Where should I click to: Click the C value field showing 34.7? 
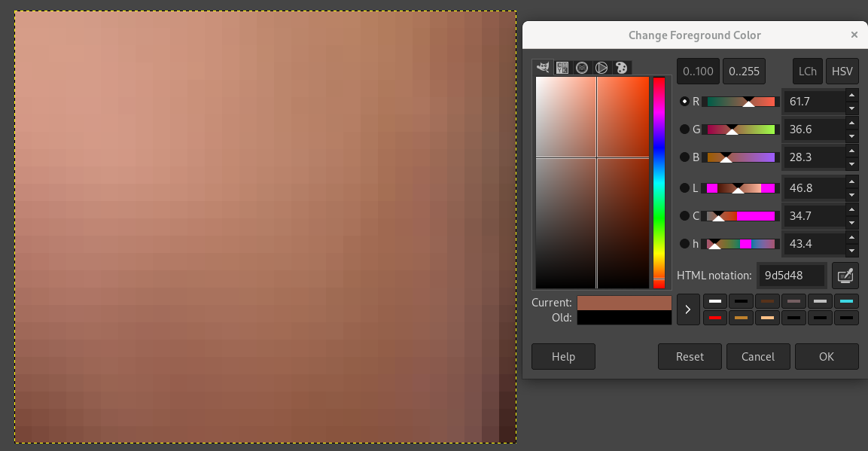coord(814,216)
